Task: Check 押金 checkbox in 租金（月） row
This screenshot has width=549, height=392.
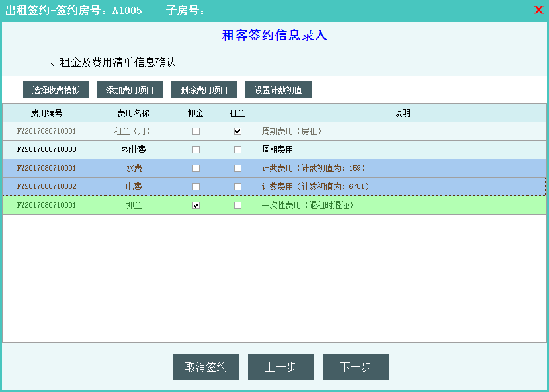Action: point(196,132)
